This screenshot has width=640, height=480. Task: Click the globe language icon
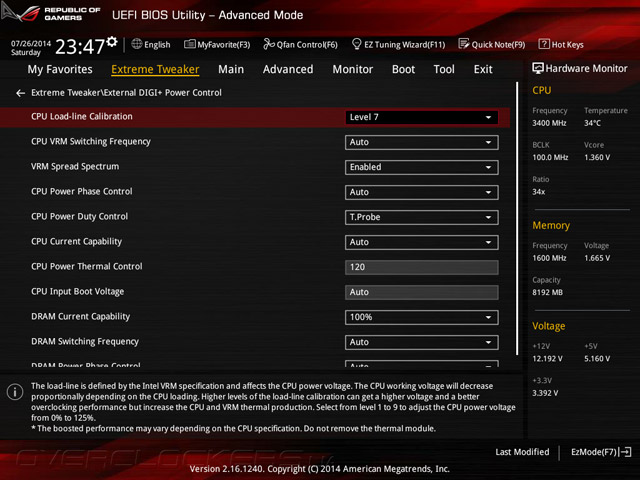(x=137, y=44)
